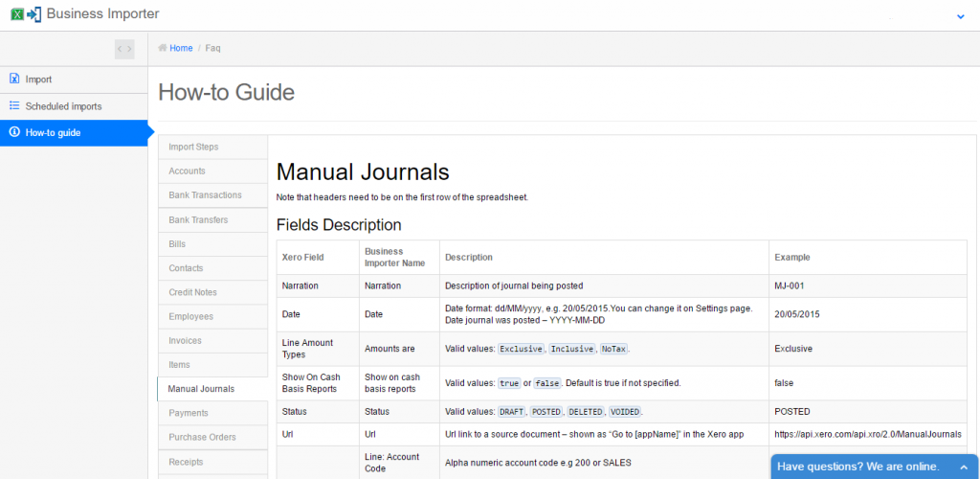The height and width of the screenshot is (479, 980).
Task: Click the 'Faq' breadcrumb text
Action: [213, 48]
